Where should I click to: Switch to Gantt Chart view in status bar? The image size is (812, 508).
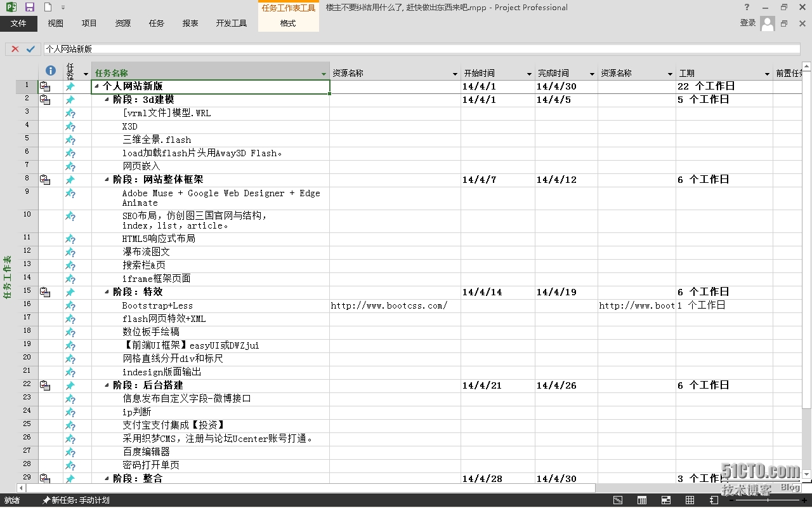coord(618,500)
